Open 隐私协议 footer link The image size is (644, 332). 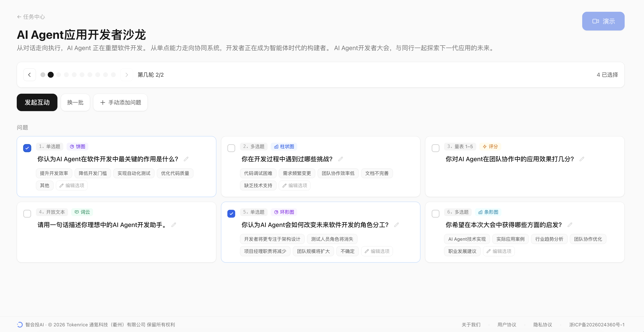[x=543, y=325]
